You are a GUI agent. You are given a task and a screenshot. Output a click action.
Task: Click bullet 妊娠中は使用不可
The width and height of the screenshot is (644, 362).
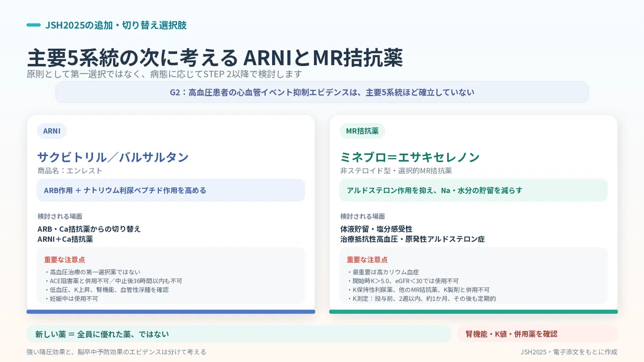coord(71,298)
